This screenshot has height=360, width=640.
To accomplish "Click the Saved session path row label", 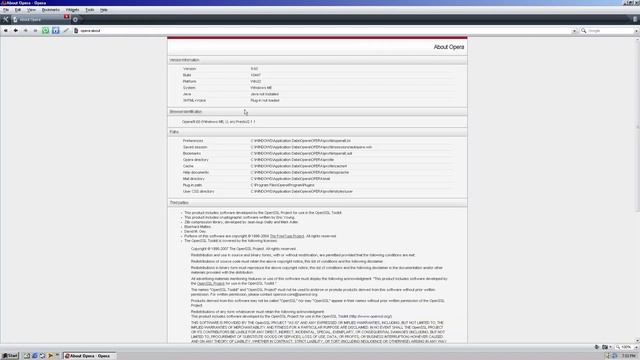I will coord(195,147).
